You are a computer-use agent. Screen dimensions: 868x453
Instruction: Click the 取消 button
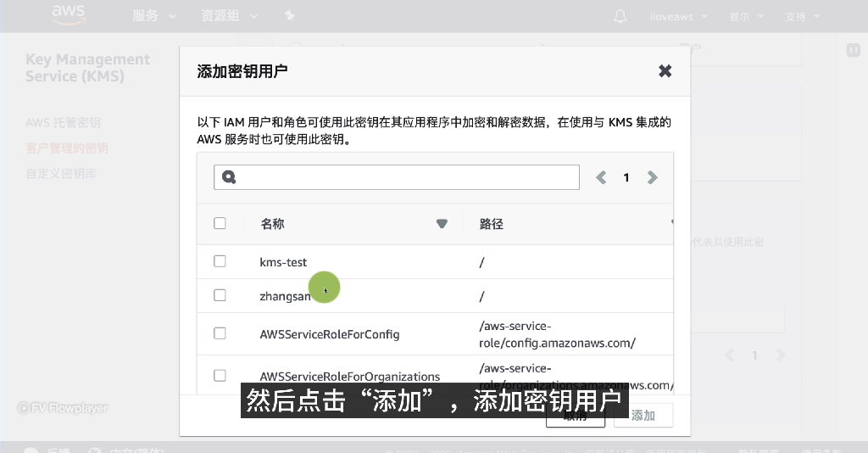click(x=576, y=416)
